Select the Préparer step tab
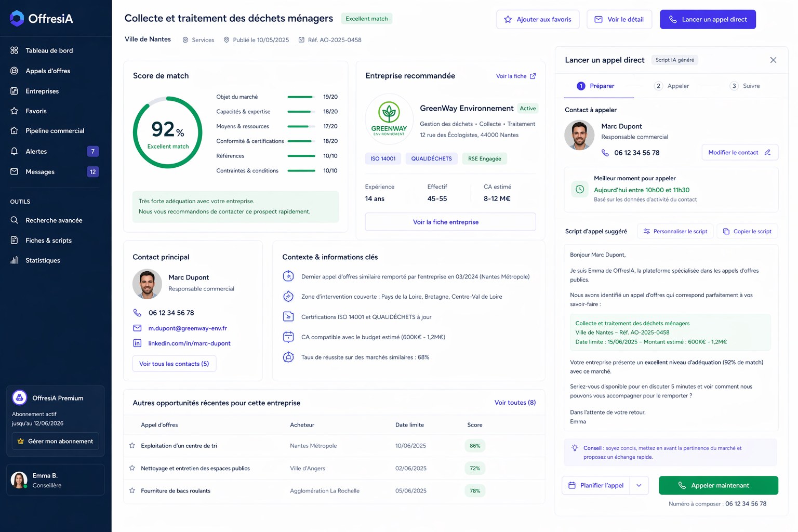798x532 pixels. coord(595,86)
